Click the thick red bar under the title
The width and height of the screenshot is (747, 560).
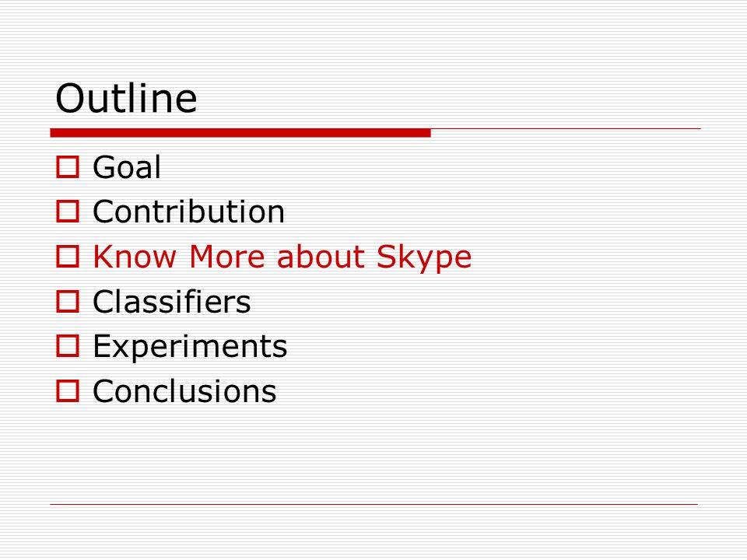240,133
